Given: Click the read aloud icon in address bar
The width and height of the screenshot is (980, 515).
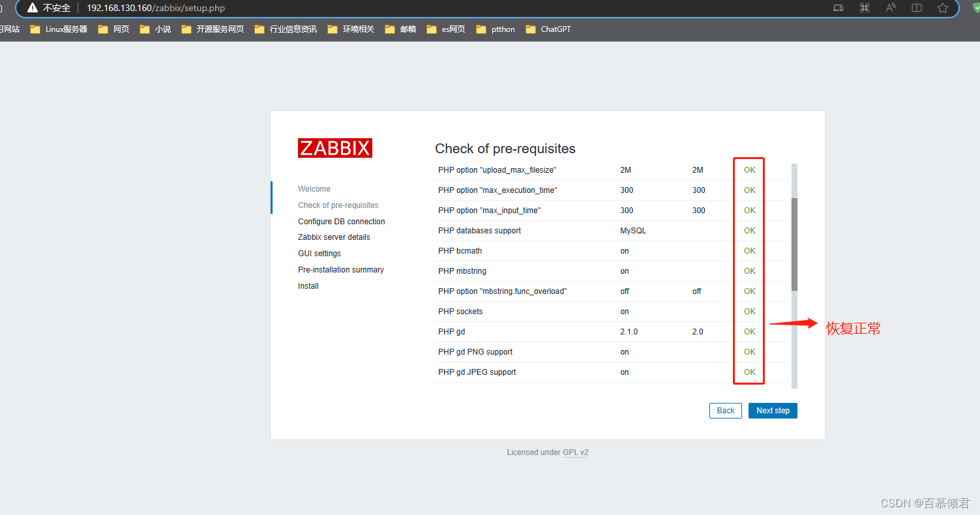Looking at the screenshot, I should 891,8.
